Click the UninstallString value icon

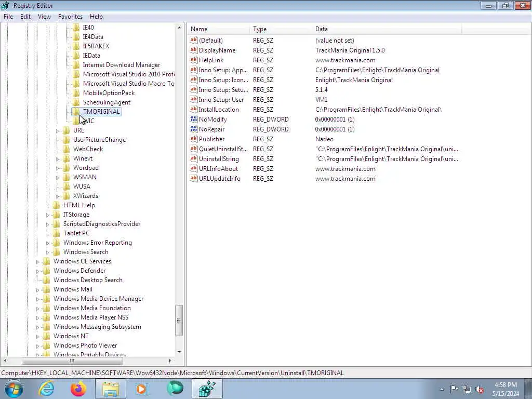194,158
